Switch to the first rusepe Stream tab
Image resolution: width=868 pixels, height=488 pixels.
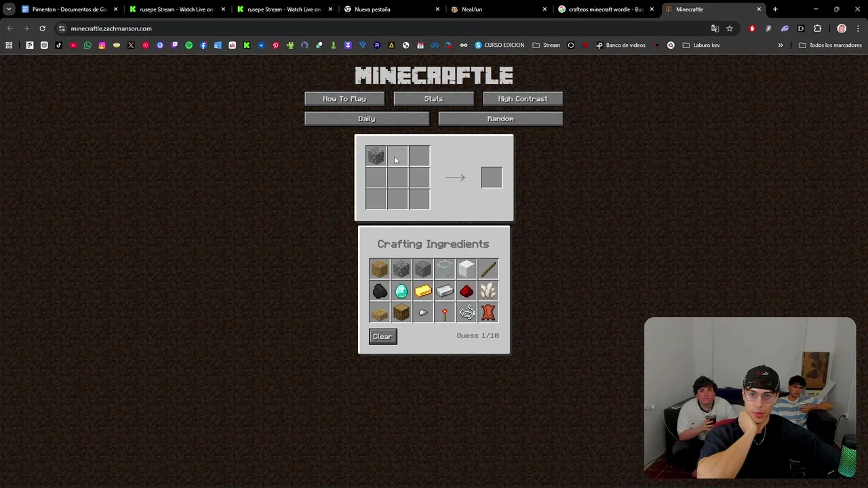pos(176,9)
